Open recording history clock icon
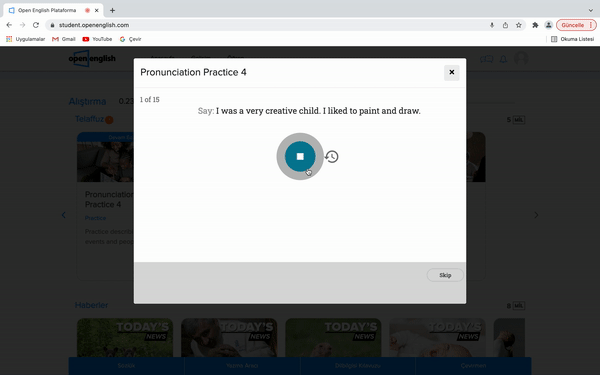600x375 pixels. 332,157
